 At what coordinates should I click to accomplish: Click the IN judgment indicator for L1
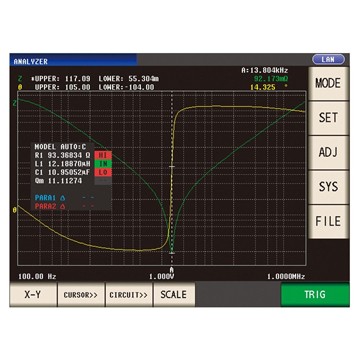(x=103, y=164)
